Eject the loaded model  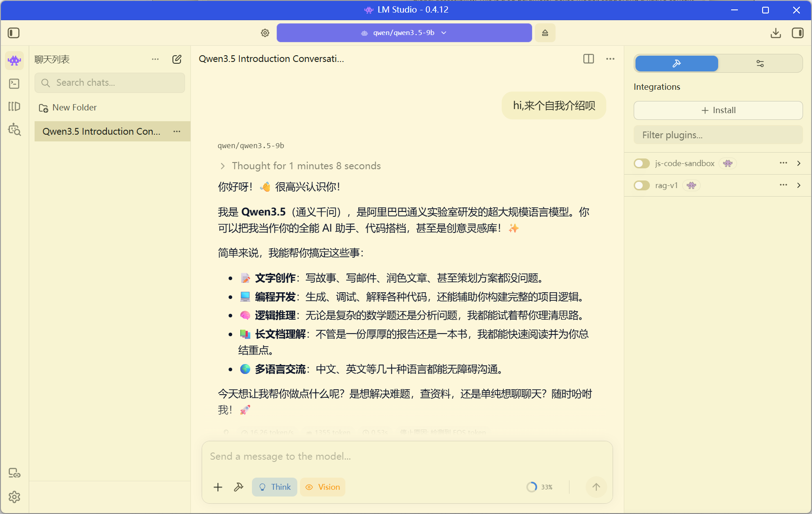pyautogui.click(x=545, y=33)
